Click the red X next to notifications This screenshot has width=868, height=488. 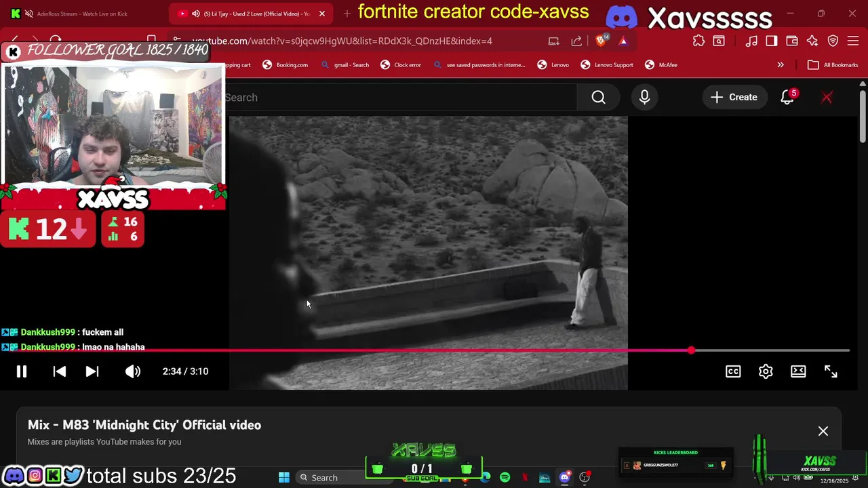tap(827, 98)
